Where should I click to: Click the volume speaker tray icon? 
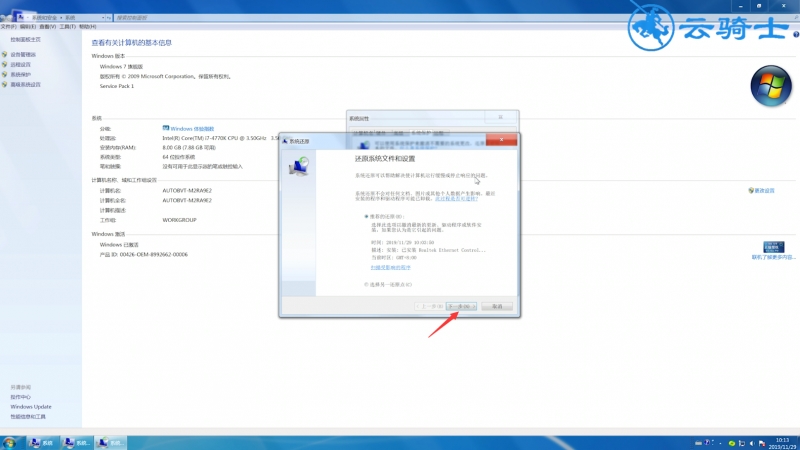coord(752,443)
